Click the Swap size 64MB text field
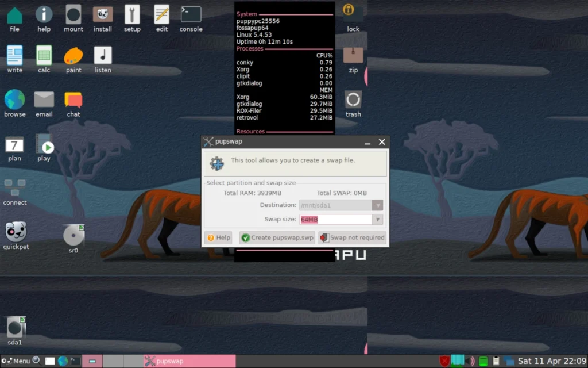Image resolution: width=588 pixels, height=368 pixels. coord(335,219)
